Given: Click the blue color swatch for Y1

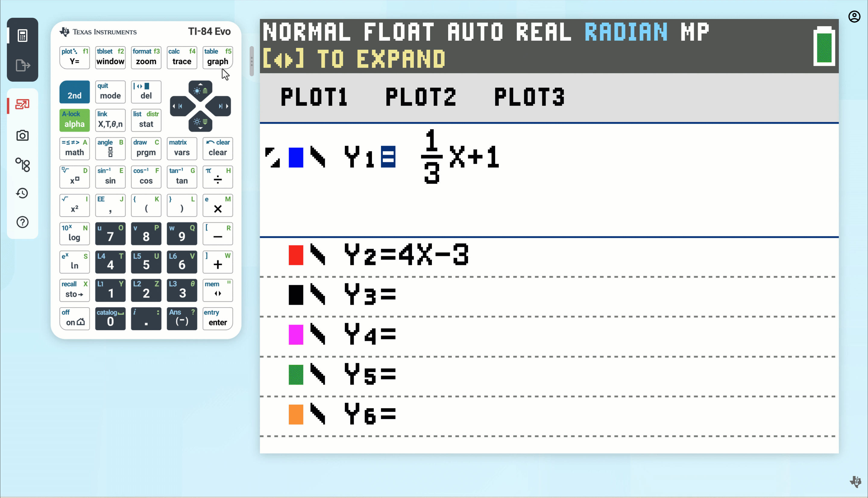Looking at the screenshot, I should tap(296, 158).
